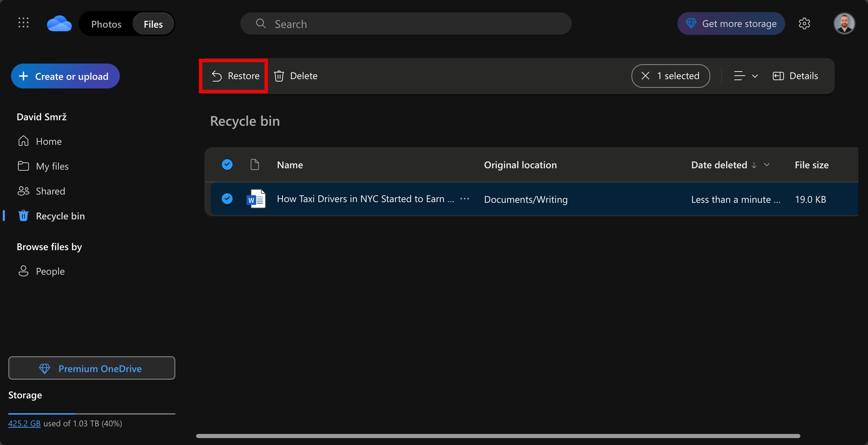Viewport: 868px width, 445px height.
Task: Open more options for the Taxi Drivers file
Action: 465,199
